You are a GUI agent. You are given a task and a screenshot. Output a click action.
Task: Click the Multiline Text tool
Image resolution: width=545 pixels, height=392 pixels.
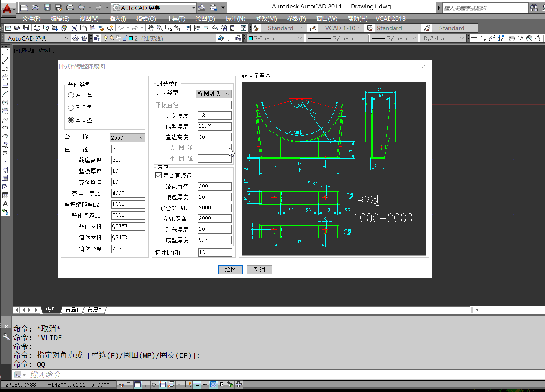click(5, 204)
